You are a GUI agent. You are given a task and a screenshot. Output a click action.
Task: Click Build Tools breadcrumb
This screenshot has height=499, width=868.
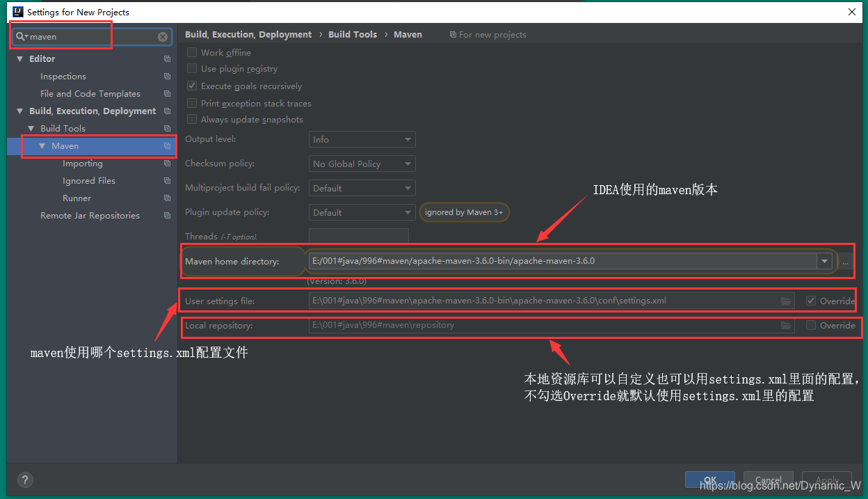click(353, 35)
